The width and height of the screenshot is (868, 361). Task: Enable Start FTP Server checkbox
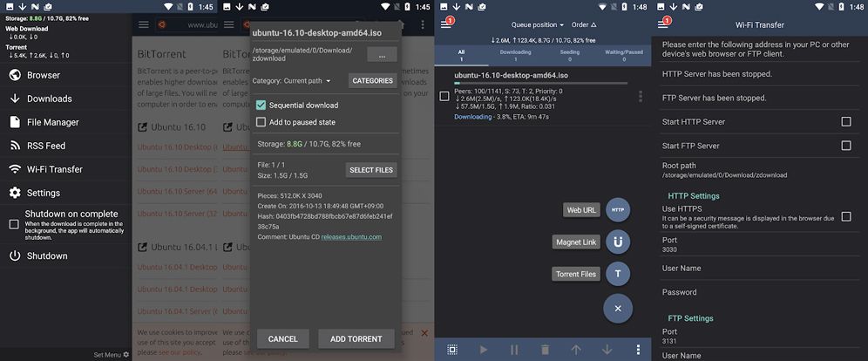click(846, 146)
